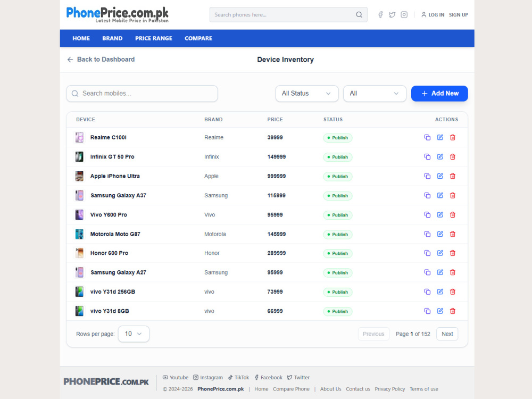Viewport: 532px width, 399px height.
Task: Duplicate the Realme C100i entry
Action: [x=427, y=137]
